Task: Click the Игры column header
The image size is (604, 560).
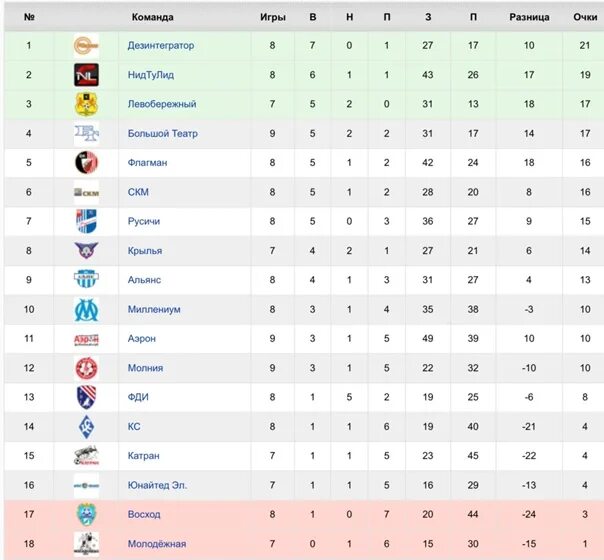Action: click(x=273, y=17)
